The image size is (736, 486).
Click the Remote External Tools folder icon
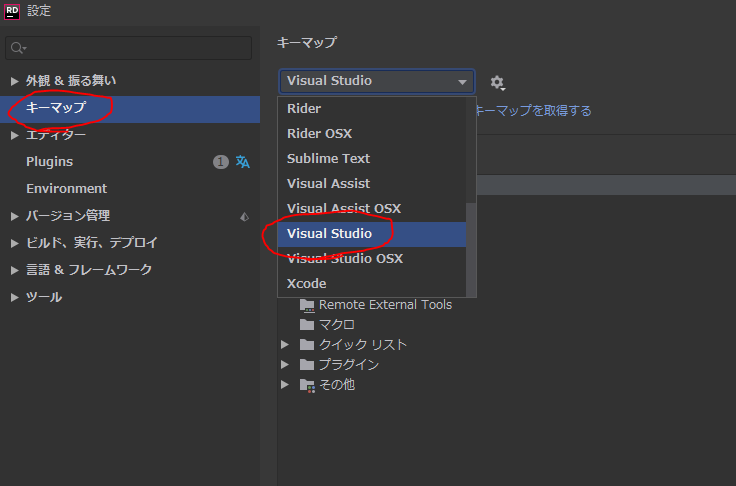pos(307,305)
